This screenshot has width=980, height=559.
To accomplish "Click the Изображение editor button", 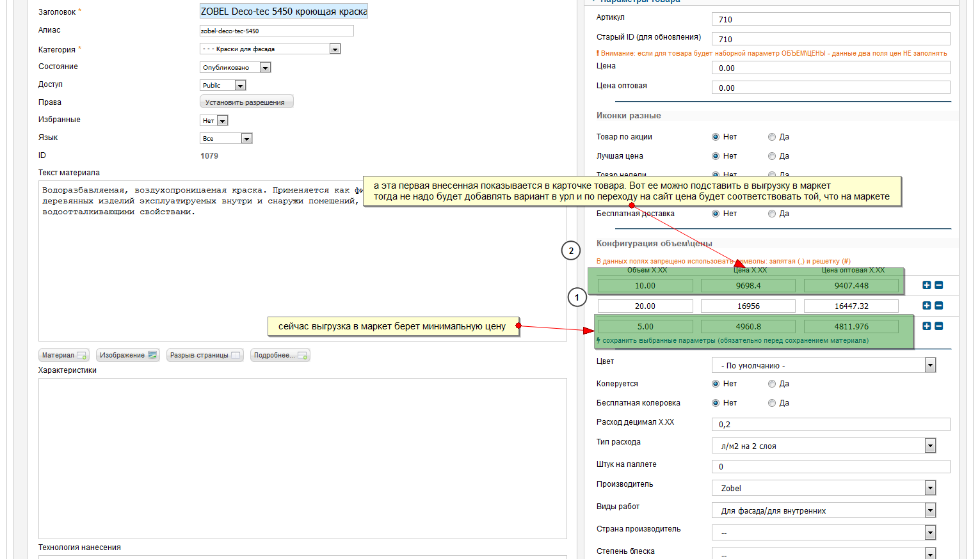I will coord(128,355).
